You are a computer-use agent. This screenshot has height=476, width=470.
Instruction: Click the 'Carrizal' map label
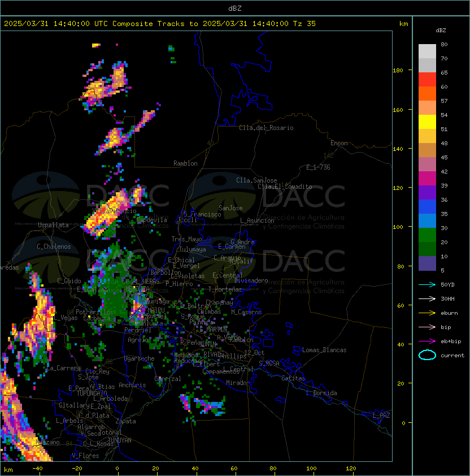click(x=168, y=379)
